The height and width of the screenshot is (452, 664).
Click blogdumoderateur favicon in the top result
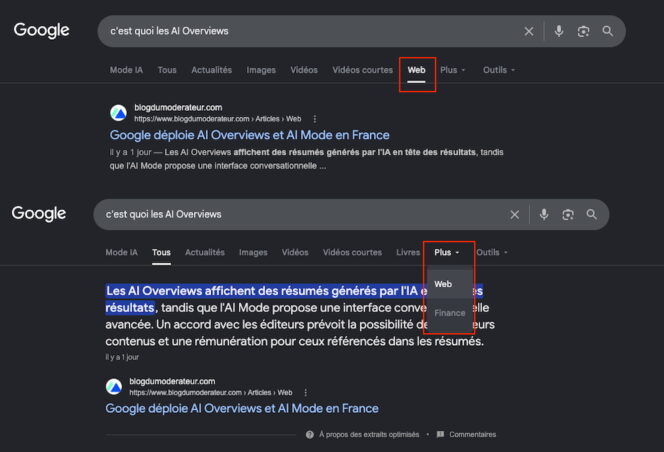tap(119, 113)
